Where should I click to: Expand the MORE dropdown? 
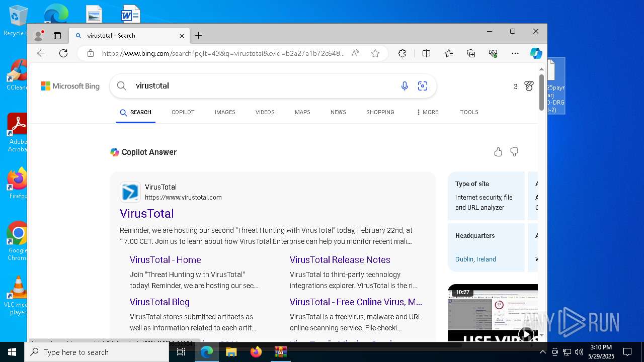click(427, 112)
